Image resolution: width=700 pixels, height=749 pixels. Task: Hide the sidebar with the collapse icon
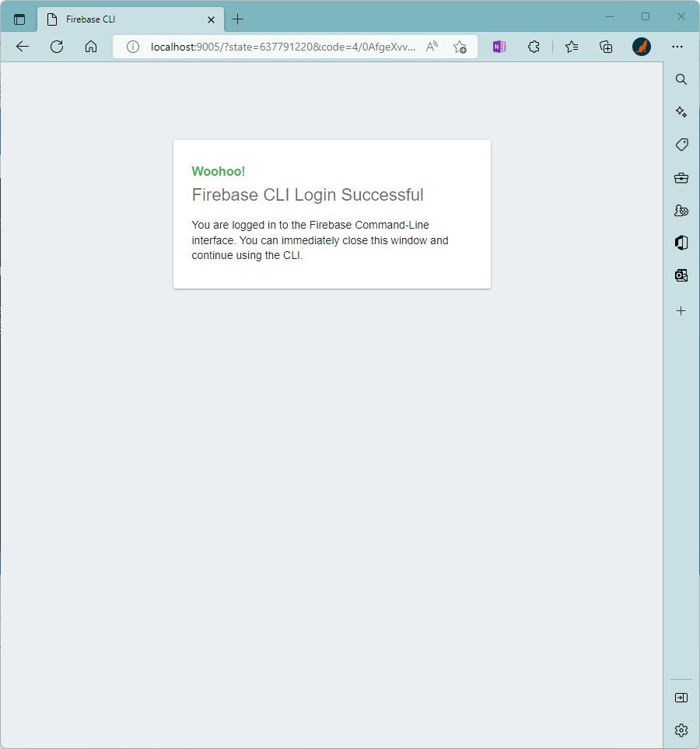(681, 698)
